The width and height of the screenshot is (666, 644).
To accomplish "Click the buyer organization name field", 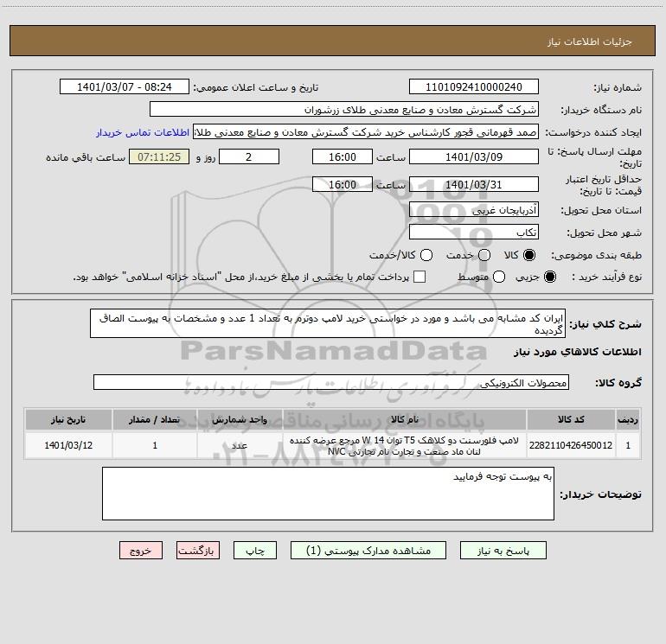I will pyautogui.click(x=344, y=110).
